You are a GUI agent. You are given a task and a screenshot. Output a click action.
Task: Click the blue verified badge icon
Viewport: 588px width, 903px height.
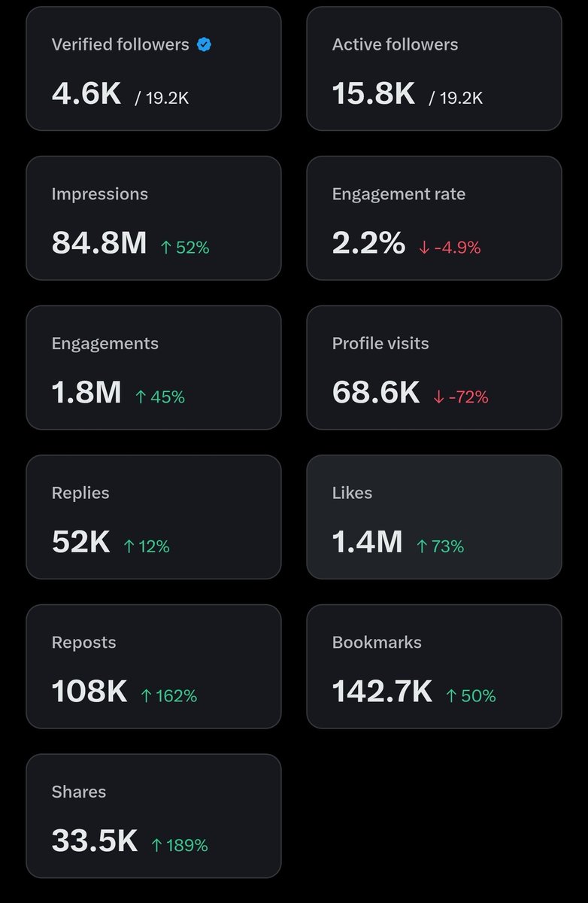click(204, 44)
